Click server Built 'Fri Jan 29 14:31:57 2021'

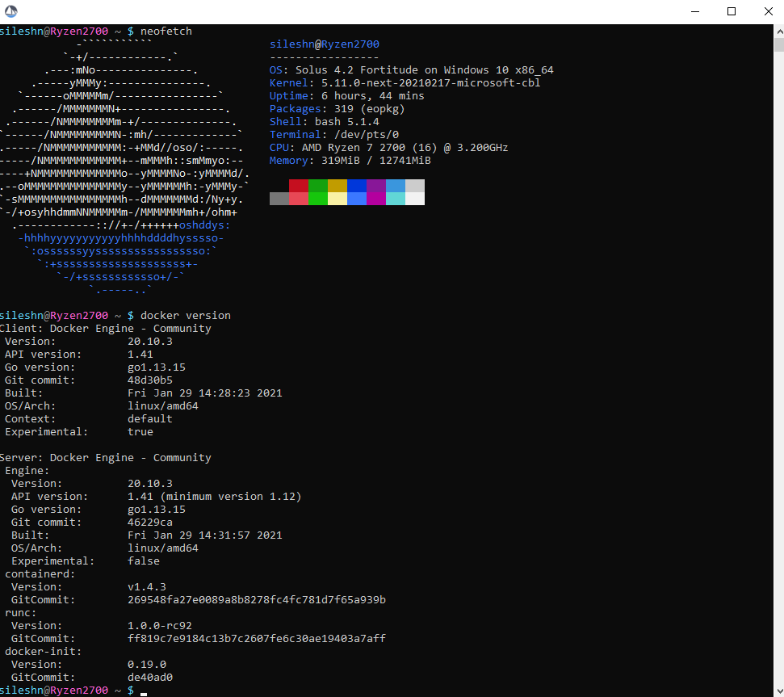[x=205, y=535]
